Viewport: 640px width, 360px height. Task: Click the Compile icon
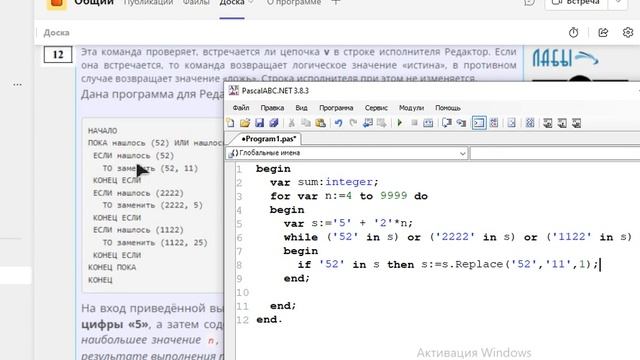[428, 123]
